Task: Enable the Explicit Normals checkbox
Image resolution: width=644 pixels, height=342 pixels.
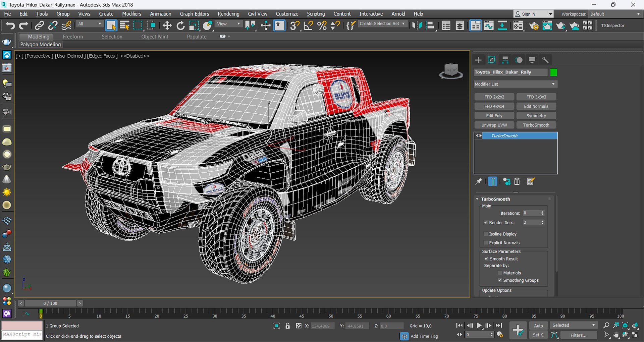Action: [x=486, y=243]
